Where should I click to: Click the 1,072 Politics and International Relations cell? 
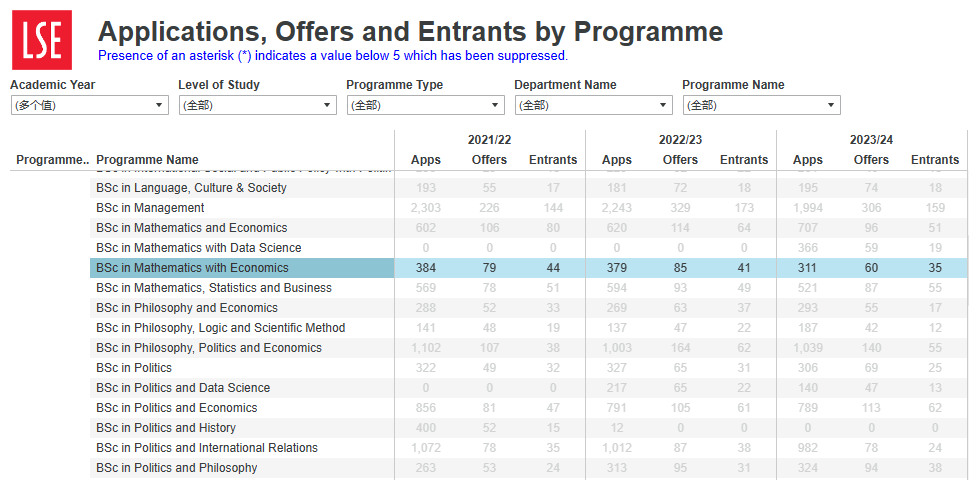point(426,448)
